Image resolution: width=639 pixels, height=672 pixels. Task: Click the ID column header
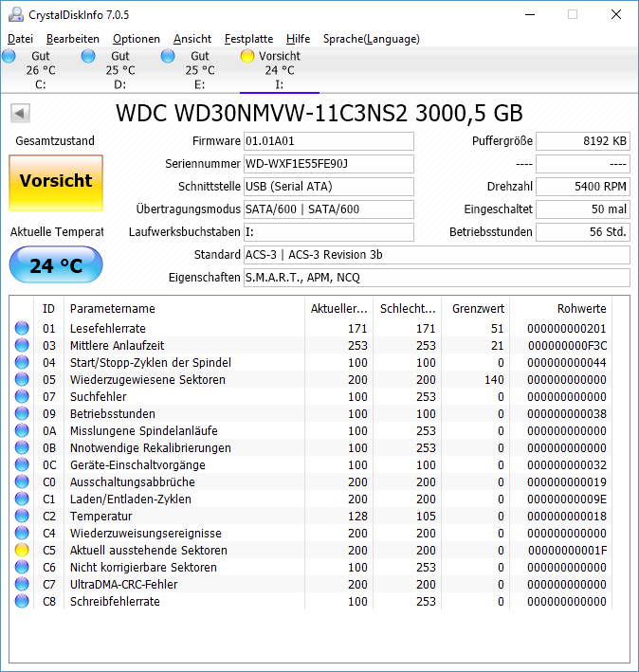pyautogui.click(x=49, y=309)
